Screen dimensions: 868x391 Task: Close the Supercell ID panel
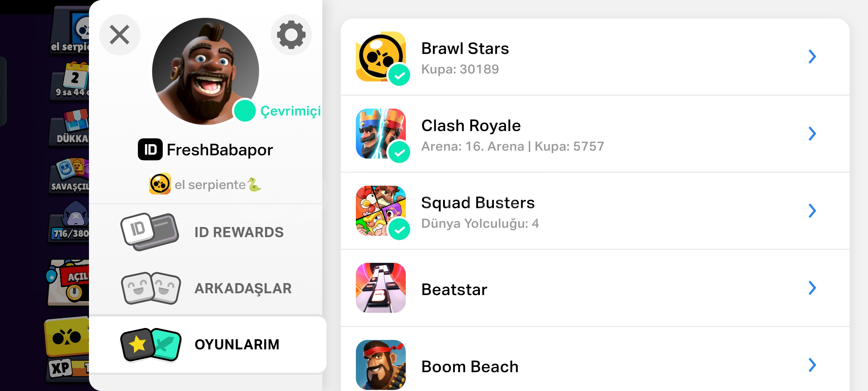[120, 35]
